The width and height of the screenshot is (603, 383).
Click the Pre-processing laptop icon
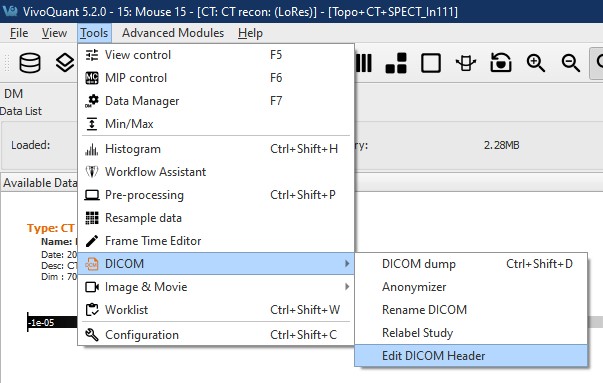(x=92, y=195)
